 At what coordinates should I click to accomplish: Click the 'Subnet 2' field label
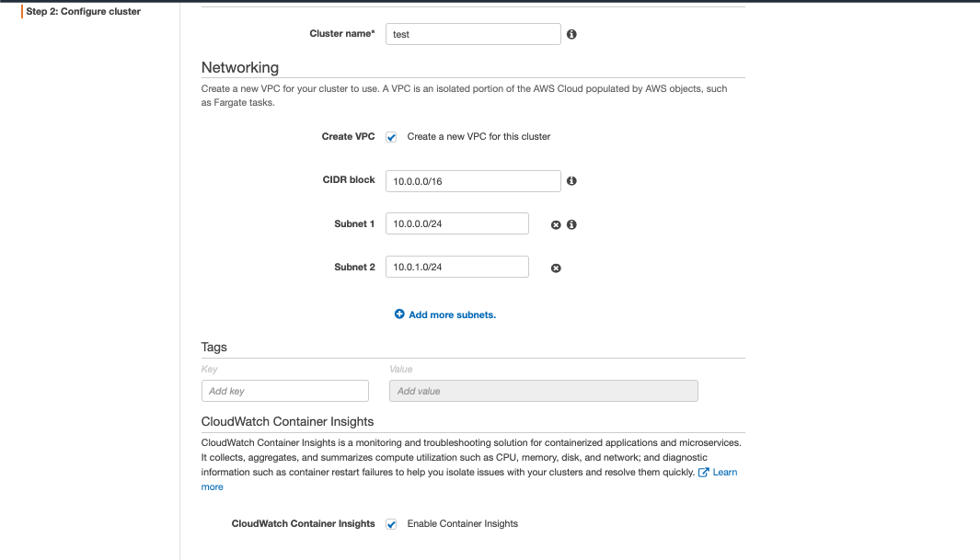pyautogui.click(x=354, y=267)
